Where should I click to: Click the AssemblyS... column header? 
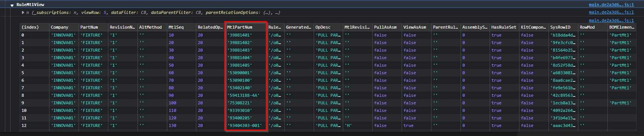point(476,27)
